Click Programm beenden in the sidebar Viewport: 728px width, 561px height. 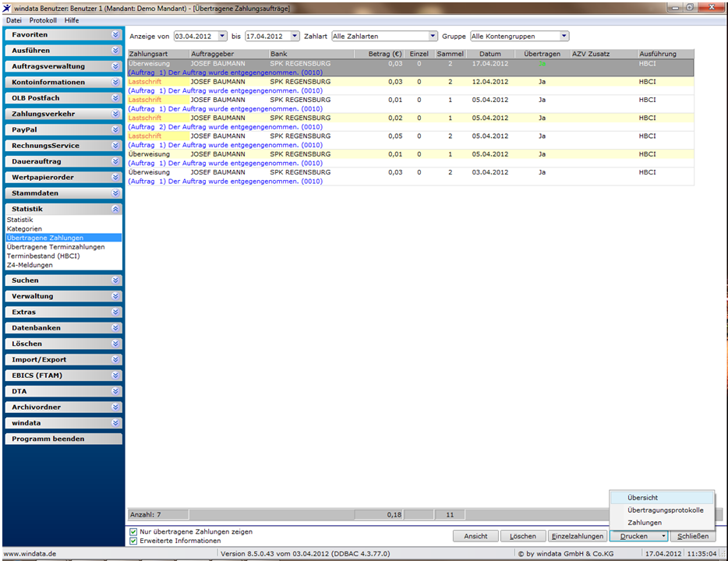pyautogui.click(x=64, y=439)
